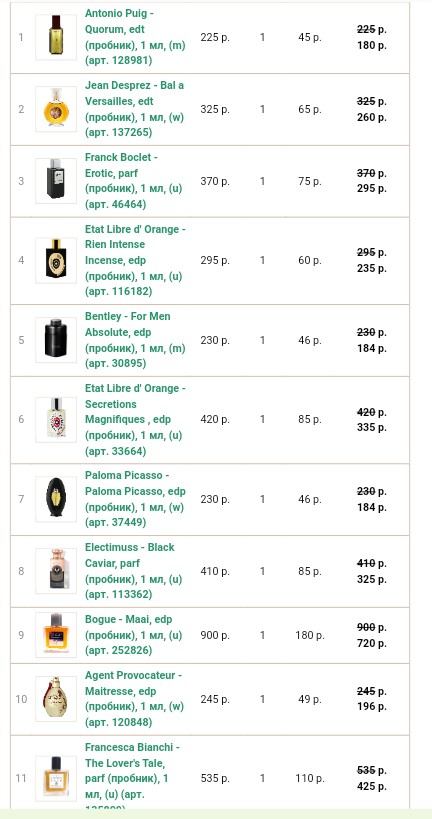Open the Agent Provocateur Maitresse image
This screenshot has height=819, width=432.
[x=56, y=699]
